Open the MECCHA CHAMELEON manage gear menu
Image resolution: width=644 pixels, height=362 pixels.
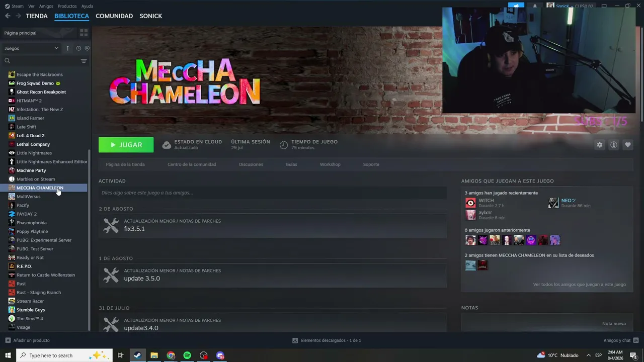pyautogui.click(x=599, y=145)
